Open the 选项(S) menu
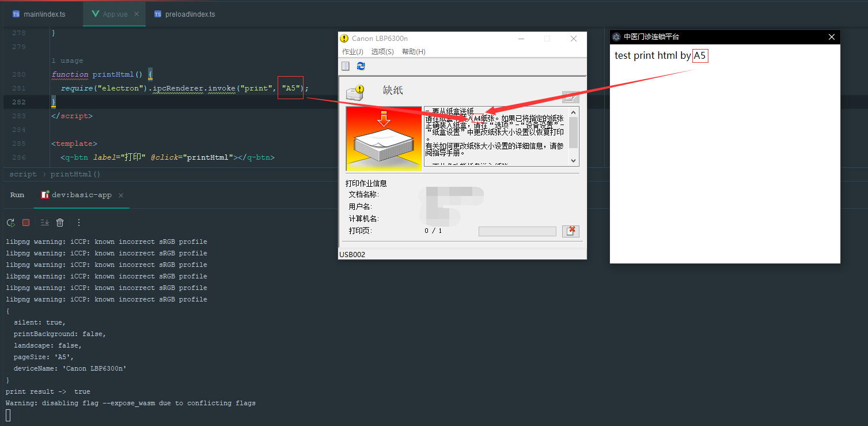The image size is (868, 426). pyautogui.click(x=382, y=51)
